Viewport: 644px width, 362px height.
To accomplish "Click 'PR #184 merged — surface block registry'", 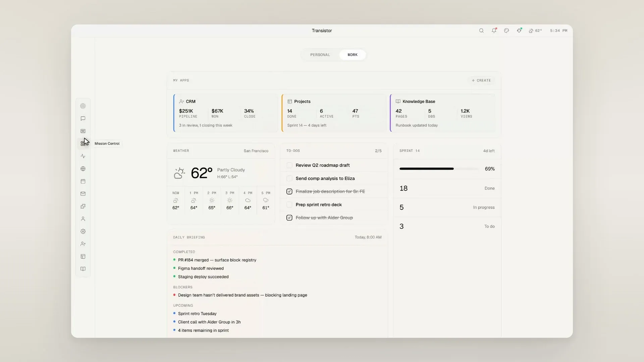I will [217, 260].
